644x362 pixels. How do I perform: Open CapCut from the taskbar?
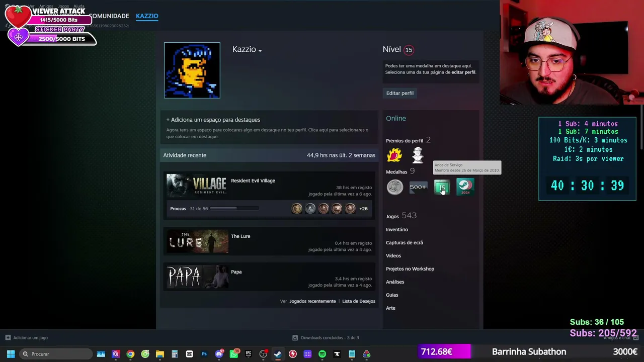tap(189, 354)
